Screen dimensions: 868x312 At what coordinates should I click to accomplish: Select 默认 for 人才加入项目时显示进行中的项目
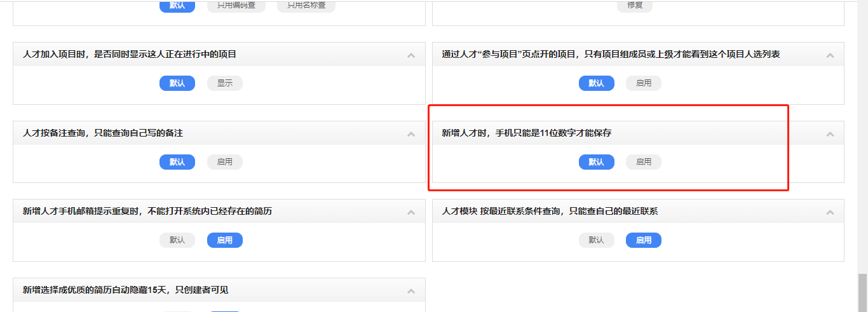click(177, 83)
